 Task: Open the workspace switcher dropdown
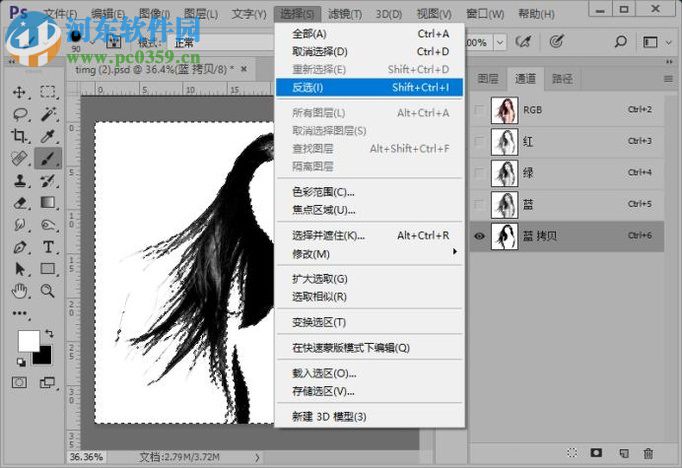(x=656, y=42)
